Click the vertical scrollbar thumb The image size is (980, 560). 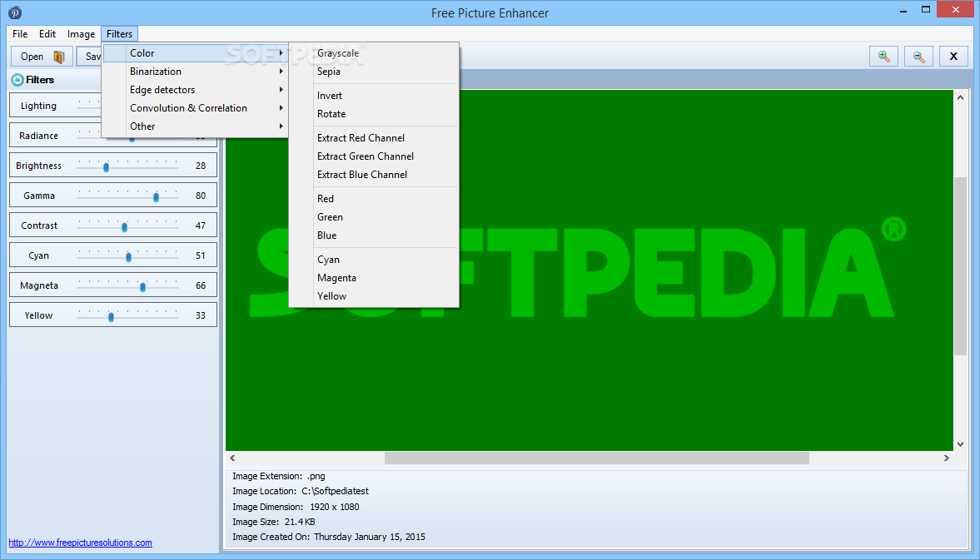click(960, 266)
